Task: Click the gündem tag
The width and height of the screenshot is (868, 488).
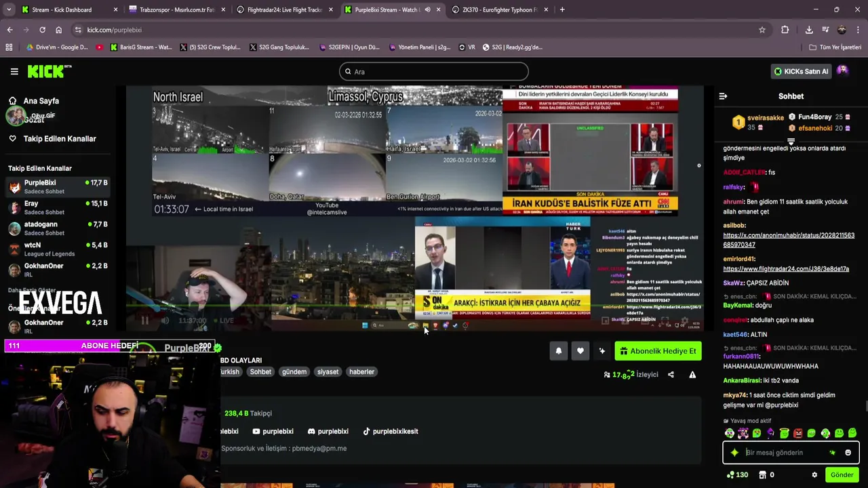Action: [x=294, y=371]
